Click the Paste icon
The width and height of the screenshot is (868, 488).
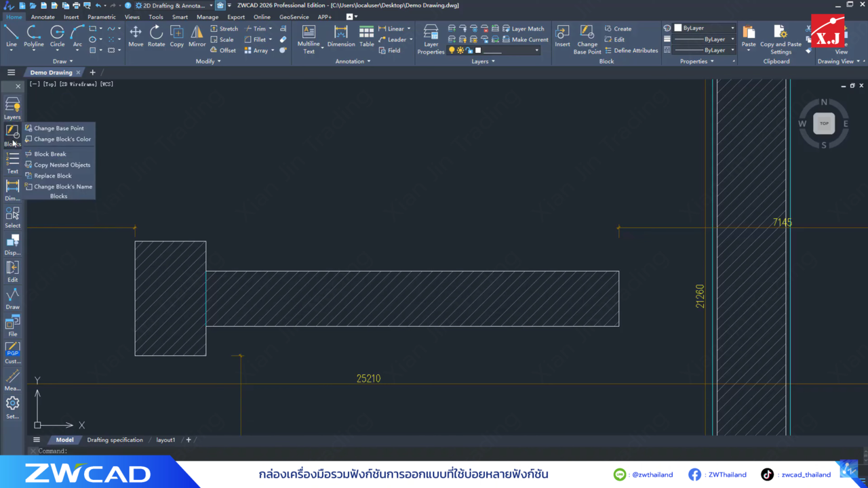click(x=749, y=36)
